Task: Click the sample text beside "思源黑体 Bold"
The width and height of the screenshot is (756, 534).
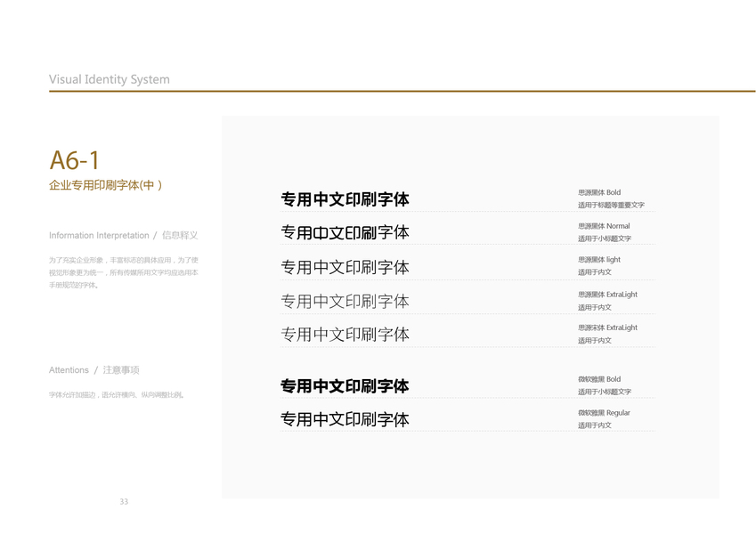Action: [x=345, y=199]
